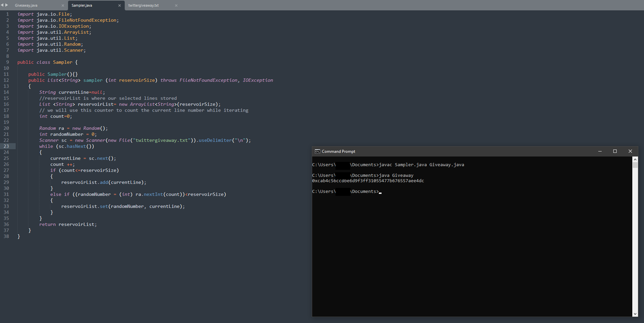Click 'public Sampler(){}' constructor text
The image size is (644, 323).
point(53,74)
